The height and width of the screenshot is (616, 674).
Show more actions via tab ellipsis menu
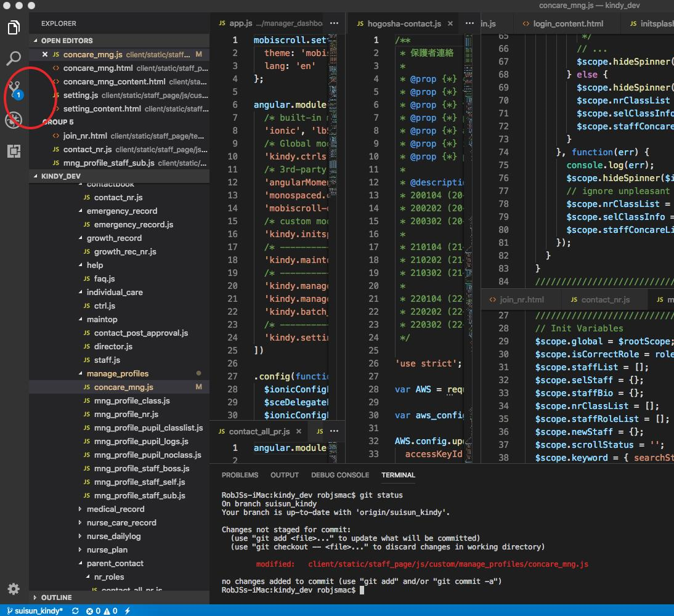point(469,23)
